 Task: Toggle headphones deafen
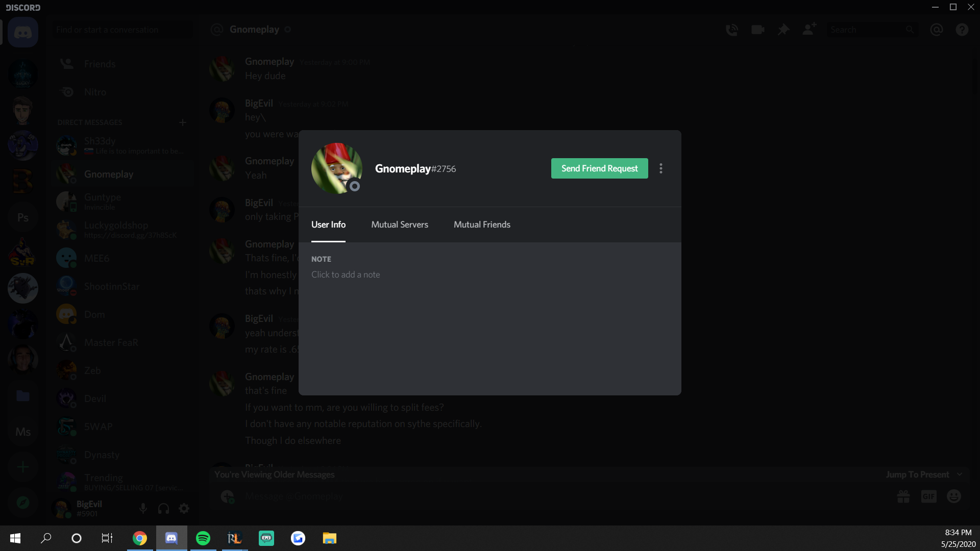[163, 509]
